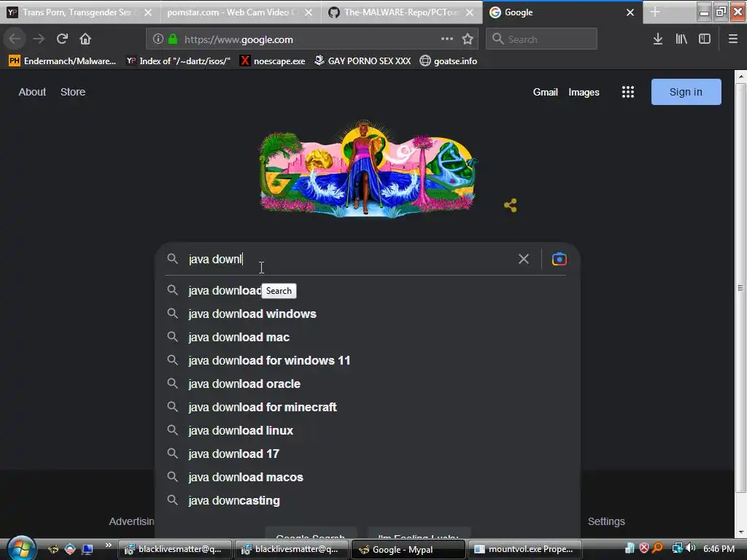The height and width of the screenshot is (560, 747).
Task: Switch to mountvol.exe Properties taskbar window
Action: [525, 549]
